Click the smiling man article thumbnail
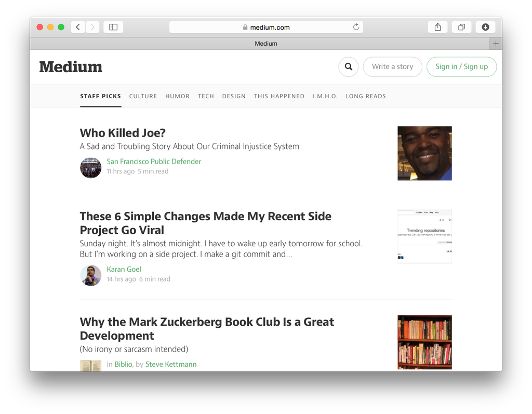This screenshot has width=532, height=414. coord(425,153)
